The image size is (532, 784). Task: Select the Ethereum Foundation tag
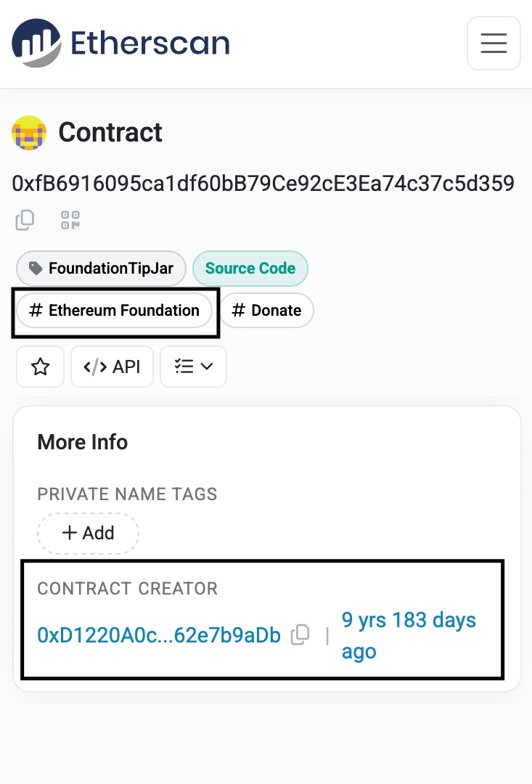click(x=115, y=310)
